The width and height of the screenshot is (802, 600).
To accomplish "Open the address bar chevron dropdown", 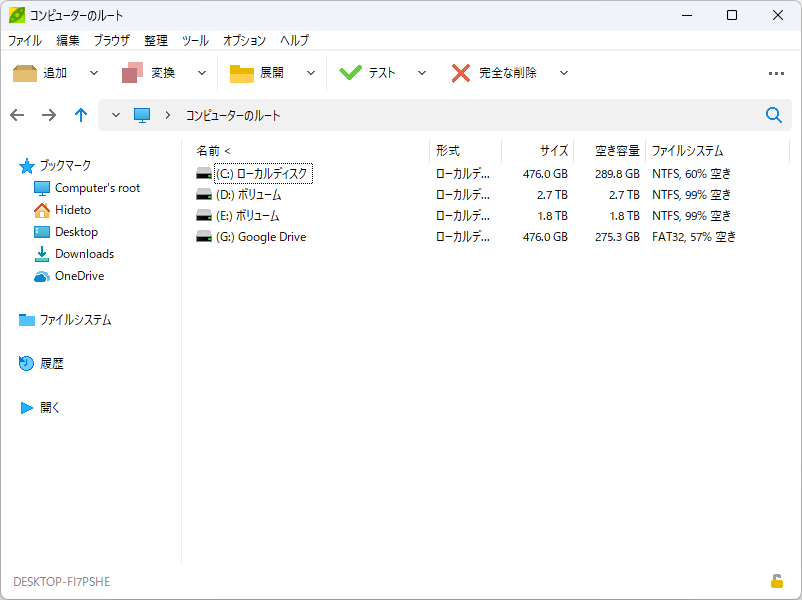I will [x=116, y=115].
